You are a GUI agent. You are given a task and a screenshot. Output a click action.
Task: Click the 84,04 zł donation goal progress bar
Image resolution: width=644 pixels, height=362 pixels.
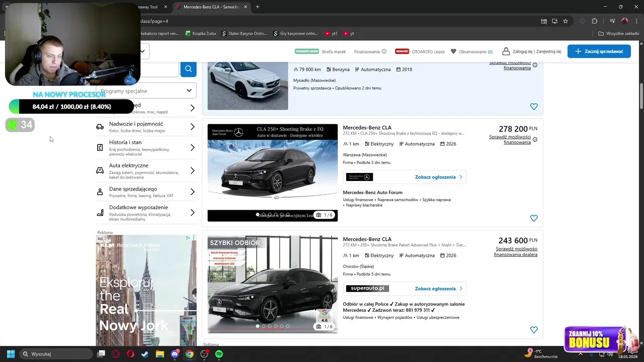pyautogui.click(x=71, y=107)
